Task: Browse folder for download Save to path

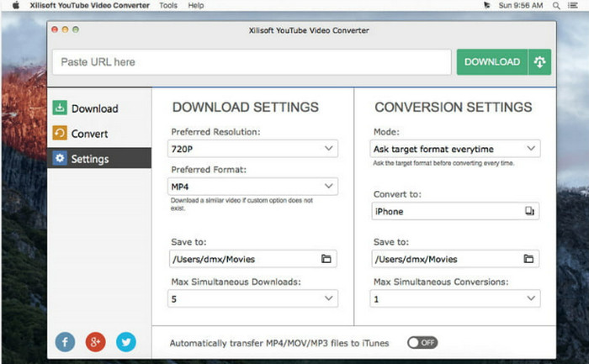Action: click(326, 259)
